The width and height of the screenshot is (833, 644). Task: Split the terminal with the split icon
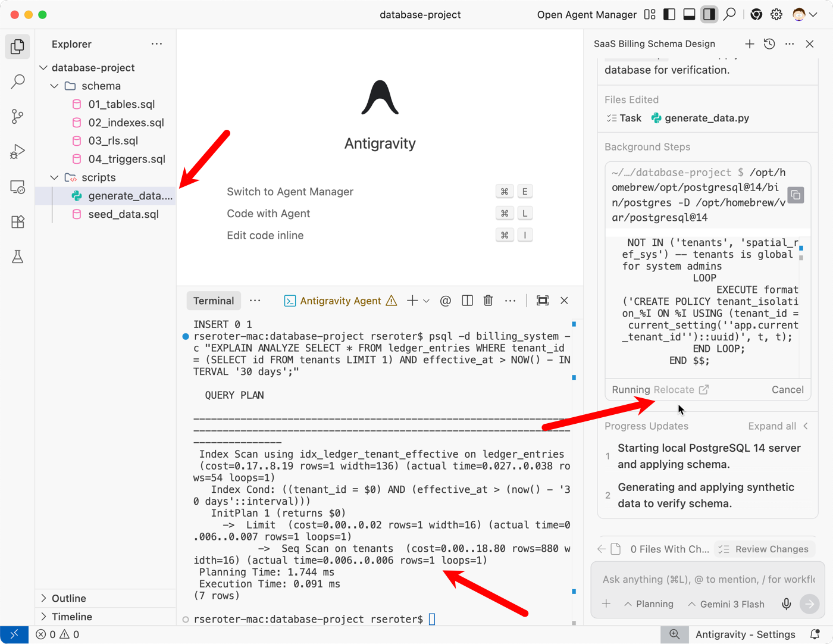click(x=467, y=301)
